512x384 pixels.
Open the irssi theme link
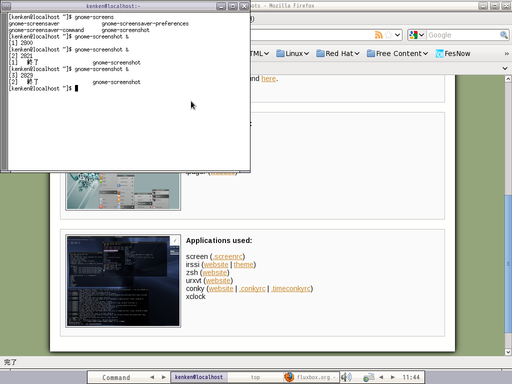tap(243, 265)
